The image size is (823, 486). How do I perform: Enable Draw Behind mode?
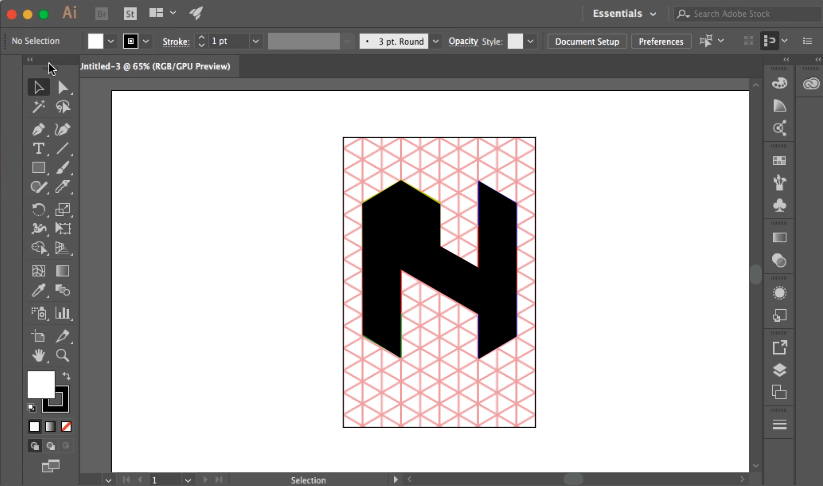[x=51, y=446]
